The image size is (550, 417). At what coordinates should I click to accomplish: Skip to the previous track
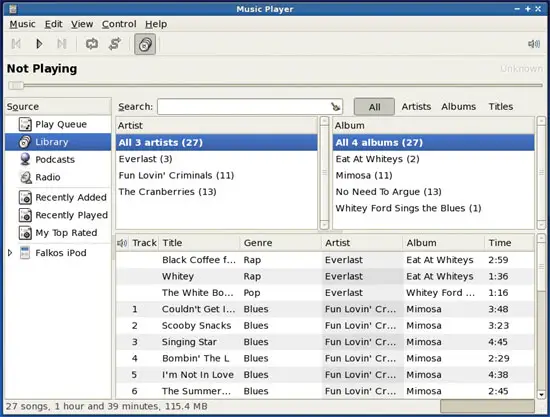(x=16, y=44)
